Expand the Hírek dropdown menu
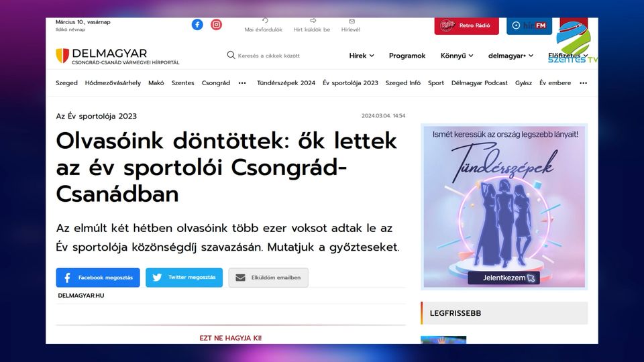 tap(362, 56)
